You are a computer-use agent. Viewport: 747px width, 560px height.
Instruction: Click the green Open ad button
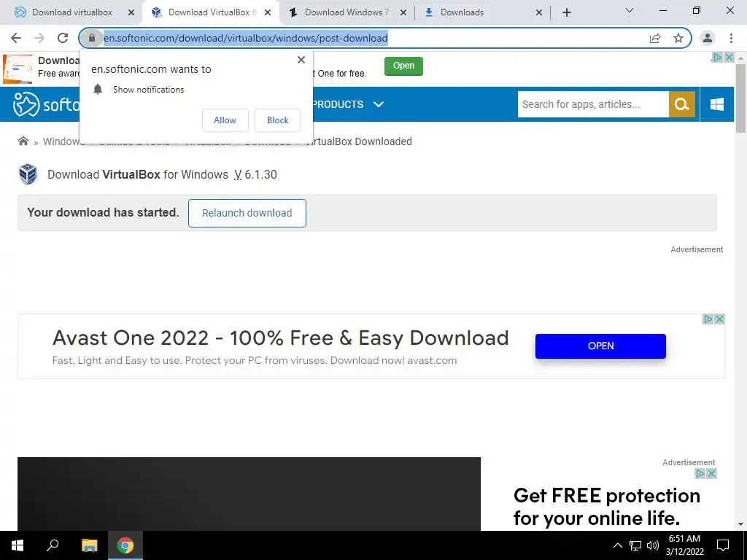(x=403, y=66)
